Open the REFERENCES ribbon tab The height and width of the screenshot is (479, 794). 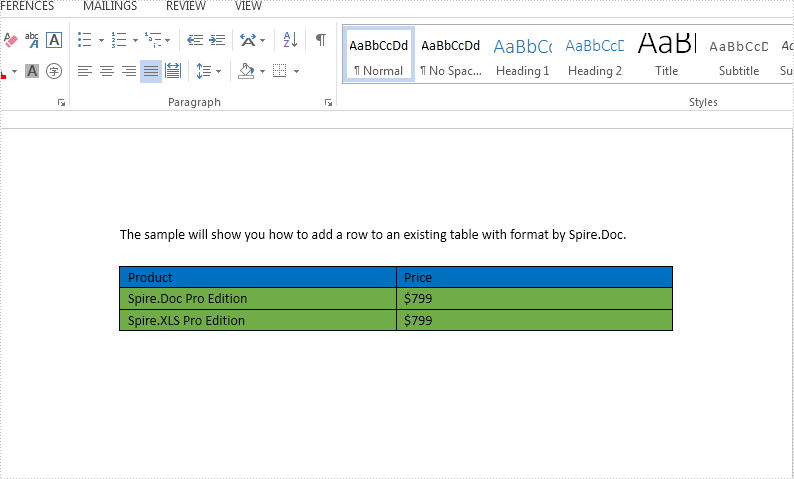point(27,6)
